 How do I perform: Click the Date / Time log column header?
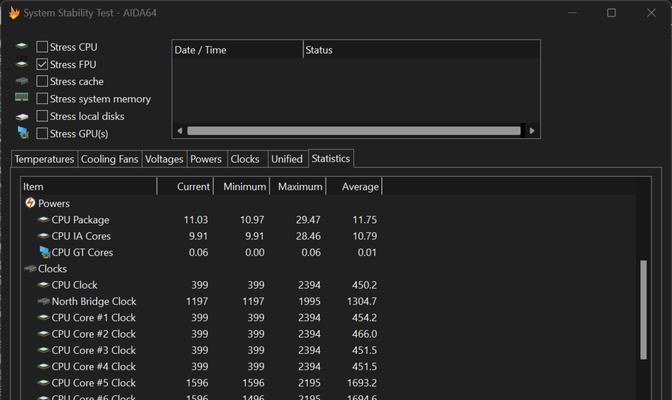(237, 50)
